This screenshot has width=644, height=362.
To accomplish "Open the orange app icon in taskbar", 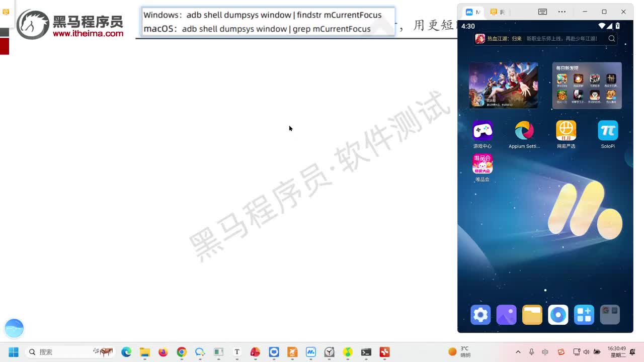I will point(292,352).
